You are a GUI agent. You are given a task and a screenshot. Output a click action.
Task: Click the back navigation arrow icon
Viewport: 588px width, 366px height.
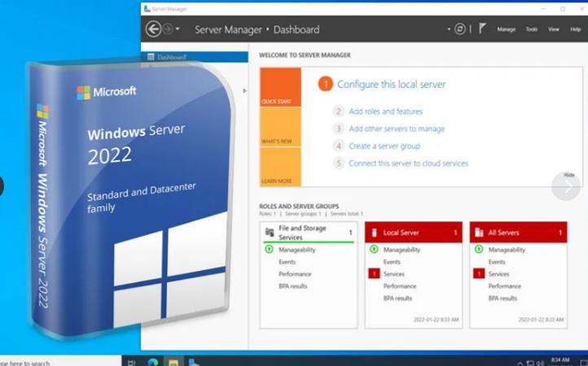coord(153,28)
